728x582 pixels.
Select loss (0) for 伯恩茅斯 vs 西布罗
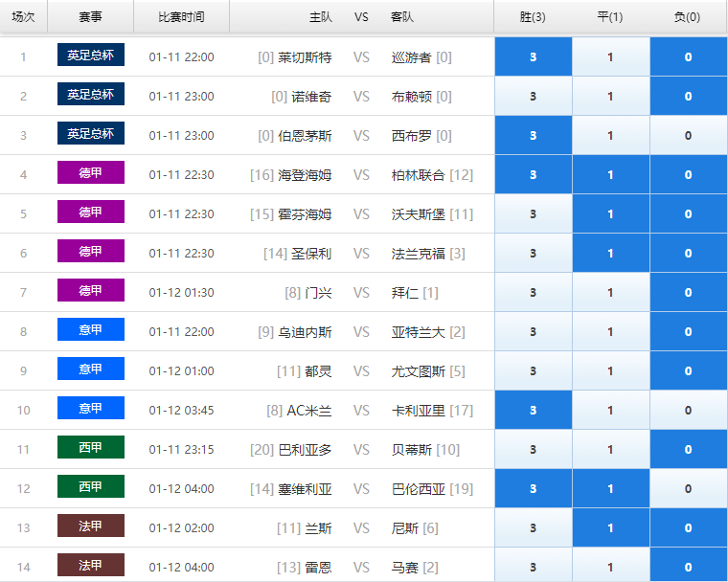pyautogui.click(x=688, y=135)
